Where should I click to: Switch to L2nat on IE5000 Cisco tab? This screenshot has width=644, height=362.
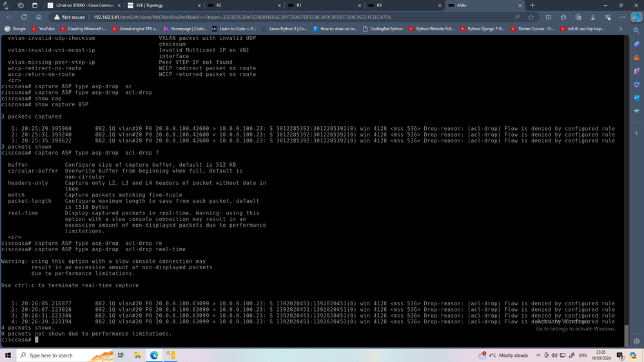tap(84, 5)
